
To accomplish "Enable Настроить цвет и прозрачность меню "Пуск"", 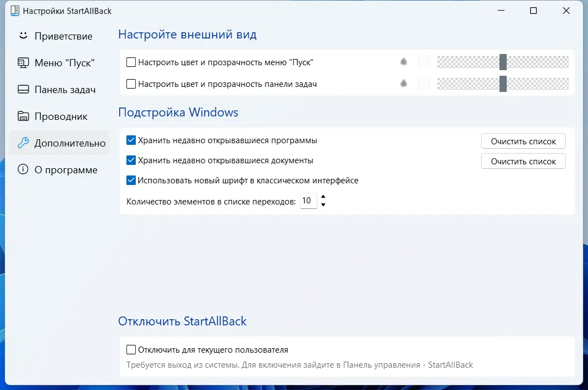I will click(x=131, y=62).
